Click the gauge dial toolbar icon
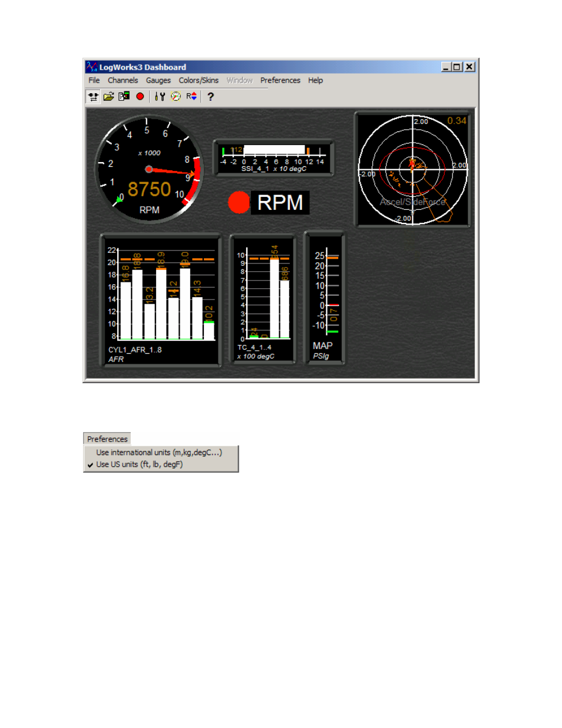Image resolution: width=562 pixels, height=728 pixels. (176, 97)
